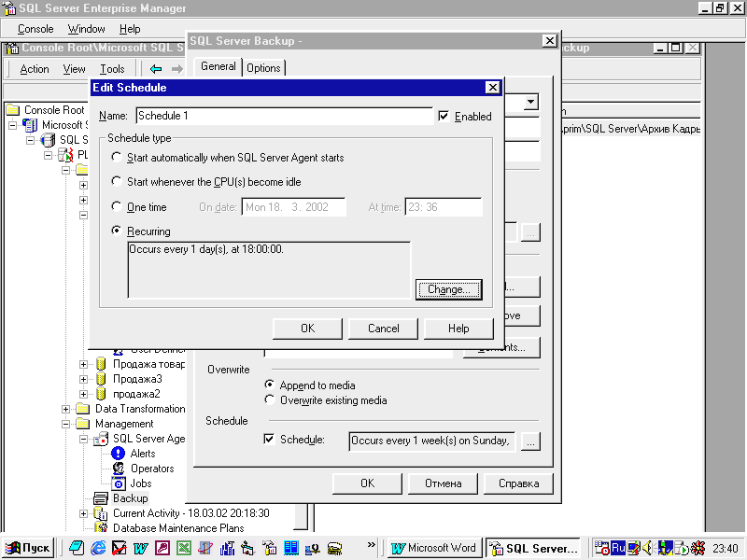Click the Current Activity icon

click(x=101, y=513)
